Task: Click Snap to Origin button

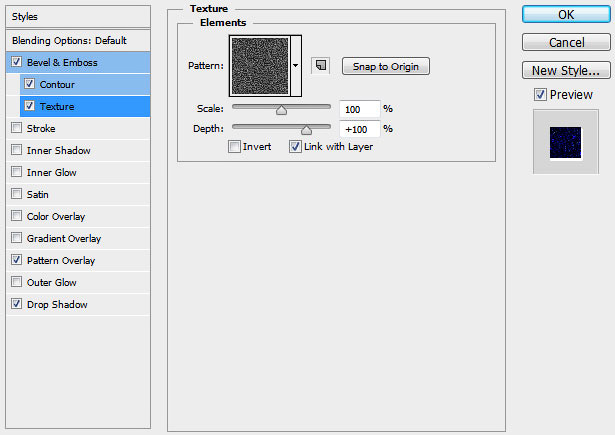Action: click(x=386, y=66)
